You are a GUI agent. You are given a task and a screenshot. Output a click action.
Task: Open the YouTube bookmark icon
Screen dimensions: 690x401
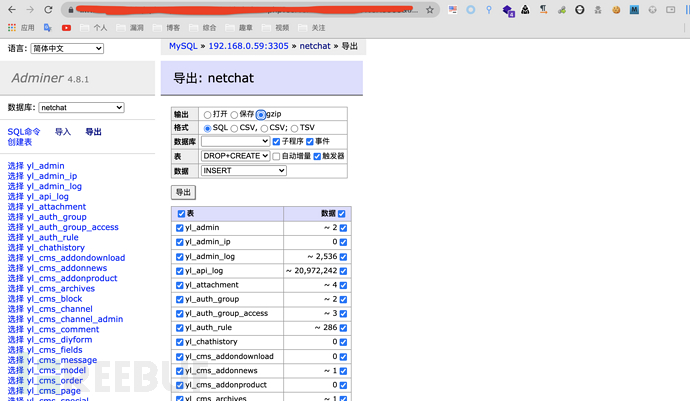[66, 28]
